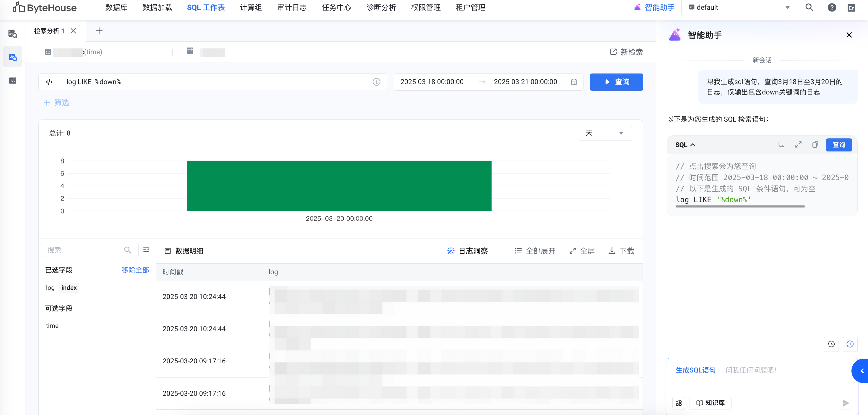Screen dimensions: 868x415
Task: Start a new conversation with plus bubble icon
Action: 850,344
